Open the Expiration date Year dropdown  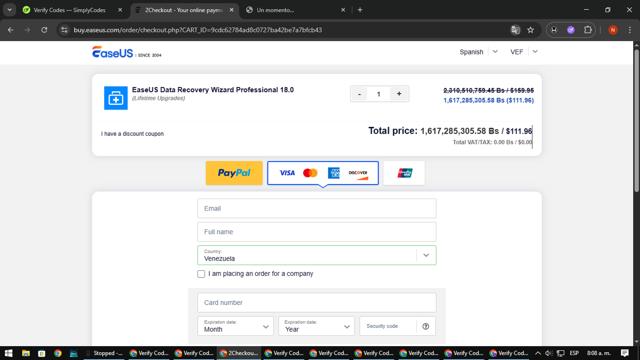tap(316, 326)
